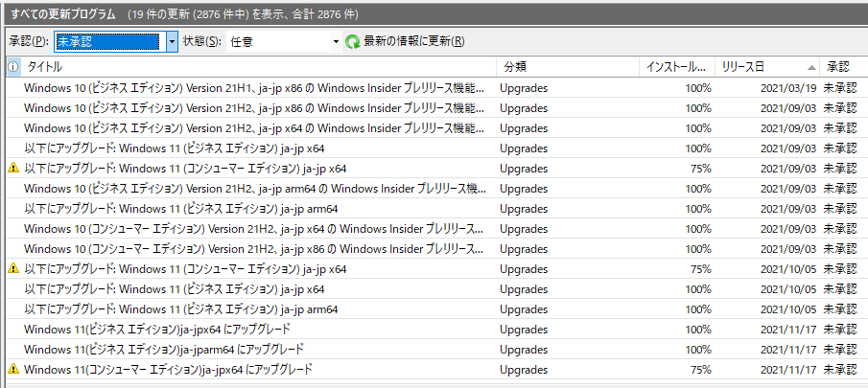Sort by the タイトル column header

click(260, 67)
